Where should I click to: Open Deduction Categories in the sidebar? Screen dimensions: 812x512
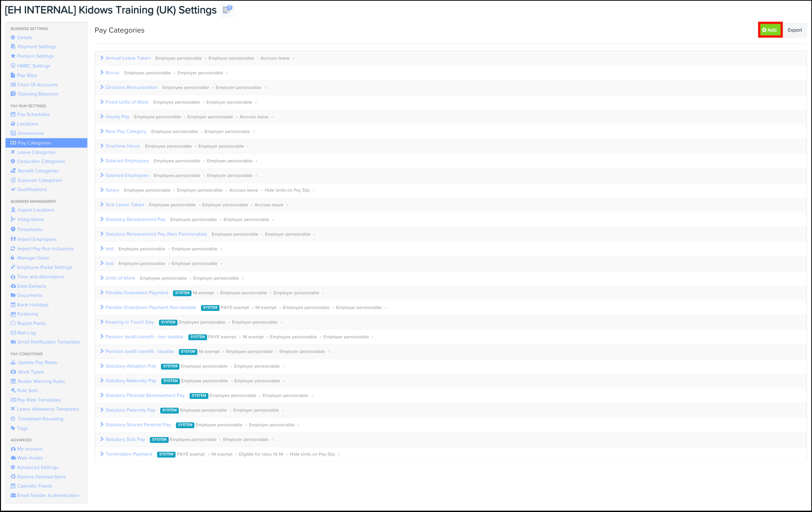(41, 161)
